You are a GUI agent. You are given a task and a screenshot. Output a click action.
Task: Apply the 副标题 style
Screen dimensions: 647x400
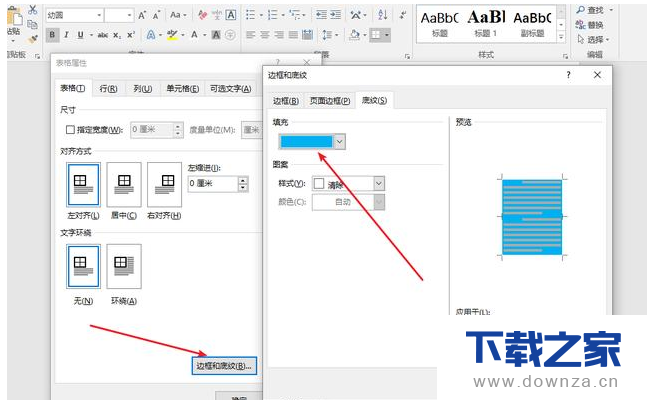pyautogui.click(x=532, y=24)
